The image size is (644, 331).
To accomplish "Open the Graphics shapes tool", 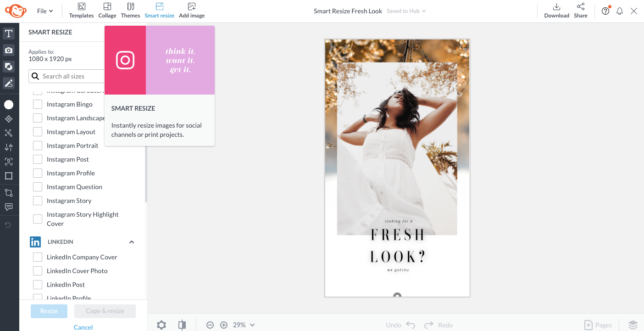I will tap(9, 67).
